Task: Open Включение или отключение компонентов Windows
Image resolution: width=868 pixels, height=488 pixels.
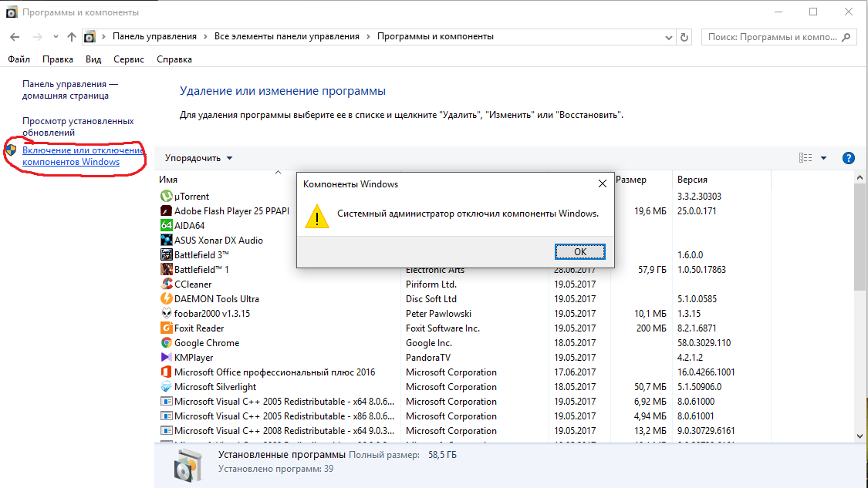Action: pos(83,156)
